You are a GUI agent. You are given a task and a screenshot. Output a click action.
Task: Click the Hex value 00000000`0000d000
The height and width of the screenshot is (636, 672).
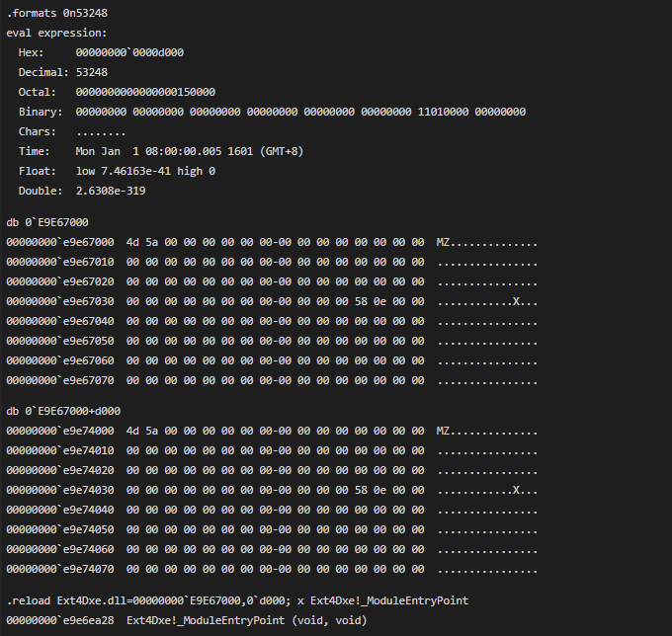(x=129, y=52)
